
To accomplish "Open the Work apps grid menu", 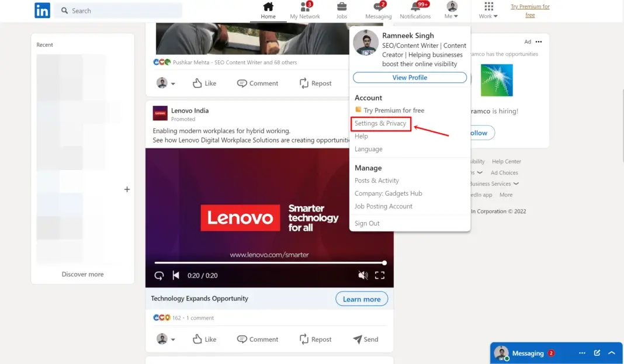I will pyautogui.click(x=488, y=11).
